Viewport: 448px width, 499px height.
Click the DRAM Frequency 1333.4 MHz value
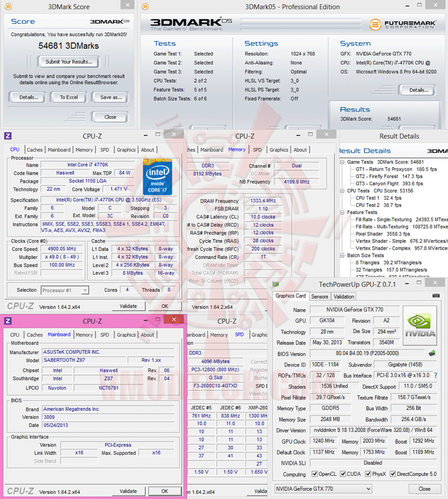click(263, 201)
